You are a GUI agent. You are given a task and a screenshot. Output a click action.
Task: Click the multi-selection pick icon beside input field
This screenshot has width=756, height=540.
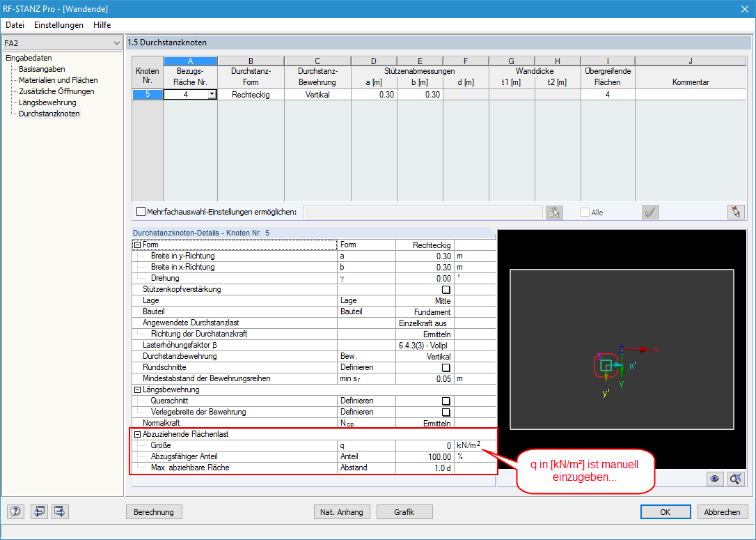tap(553, 212)
